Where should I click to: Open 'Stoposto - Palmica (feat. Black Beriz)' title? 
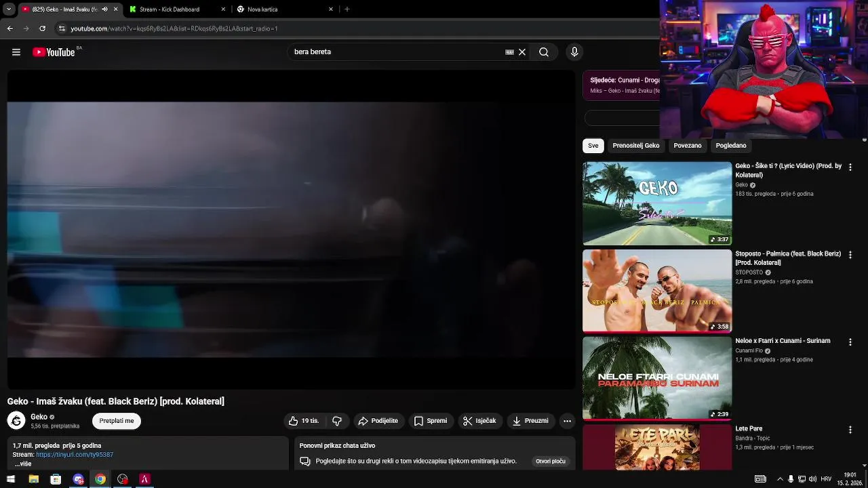point(788,258)
